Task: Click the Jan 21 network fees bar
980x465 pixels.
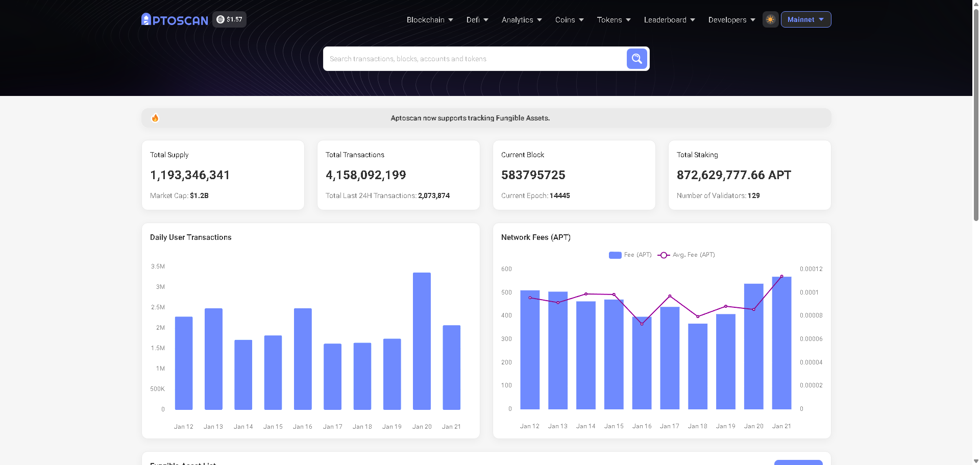Action: [781, 343]
